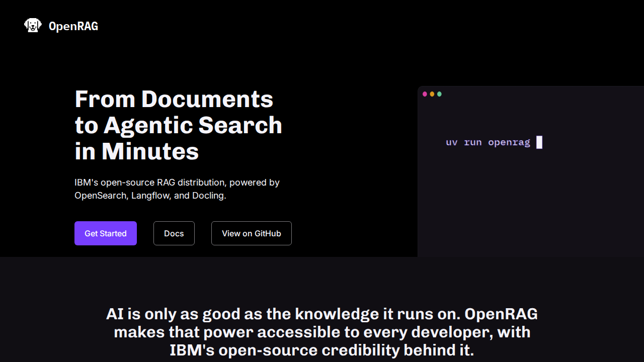Click the 'to Agentic Search' headline line
The height and width of the screenshot is (362, 644).
(178, 125)
